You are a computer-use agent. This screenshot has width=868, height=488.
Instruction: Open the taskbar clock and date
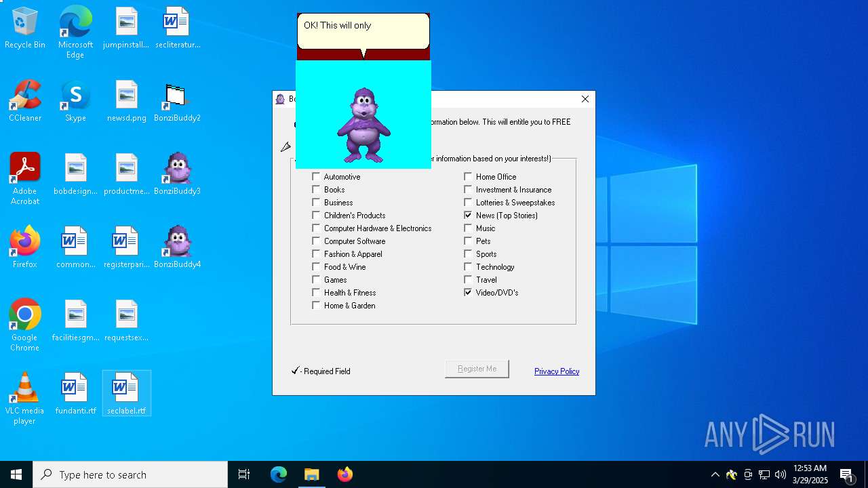click(x=810, y=474)
